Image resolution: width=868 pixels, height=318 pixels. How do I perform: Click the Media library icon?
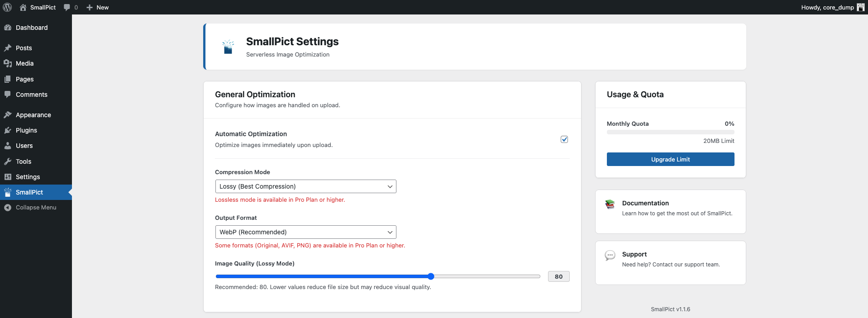(x=8, y=63)
